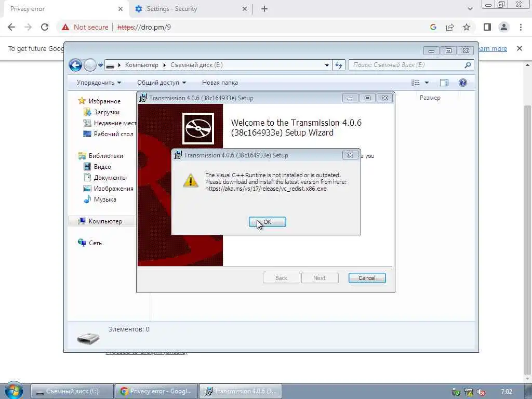The width and height of the screenshot is (532, 399).
Task: Open the Chrome profile avatar
Action: coord(504,27)
